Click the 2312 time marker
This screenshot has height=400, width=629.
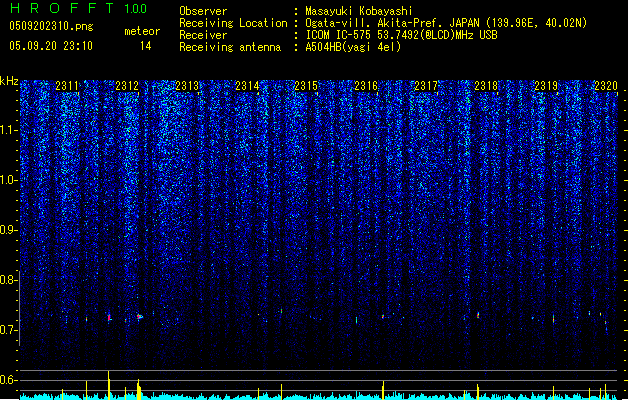pos(127,86)
